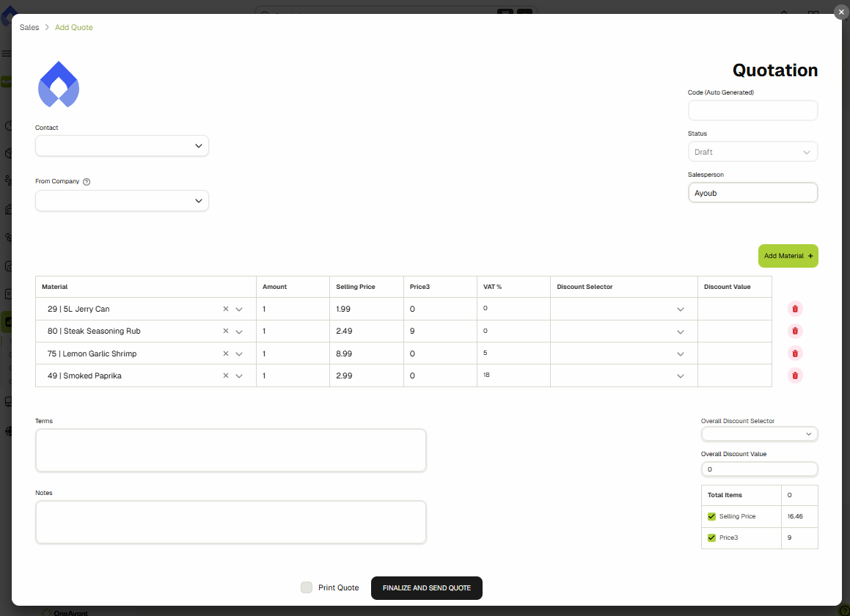Clear the 5L Jerry Can material selection
This screenshot has height=616, width=850.
(226, 309)
